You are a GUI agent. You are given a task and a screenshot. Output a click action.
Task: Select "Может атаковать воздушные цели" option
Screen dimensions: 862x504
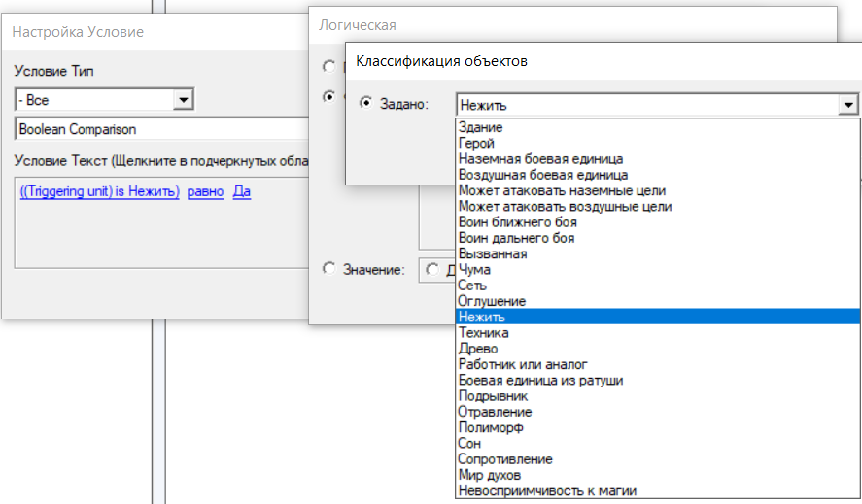coord(565,206)
